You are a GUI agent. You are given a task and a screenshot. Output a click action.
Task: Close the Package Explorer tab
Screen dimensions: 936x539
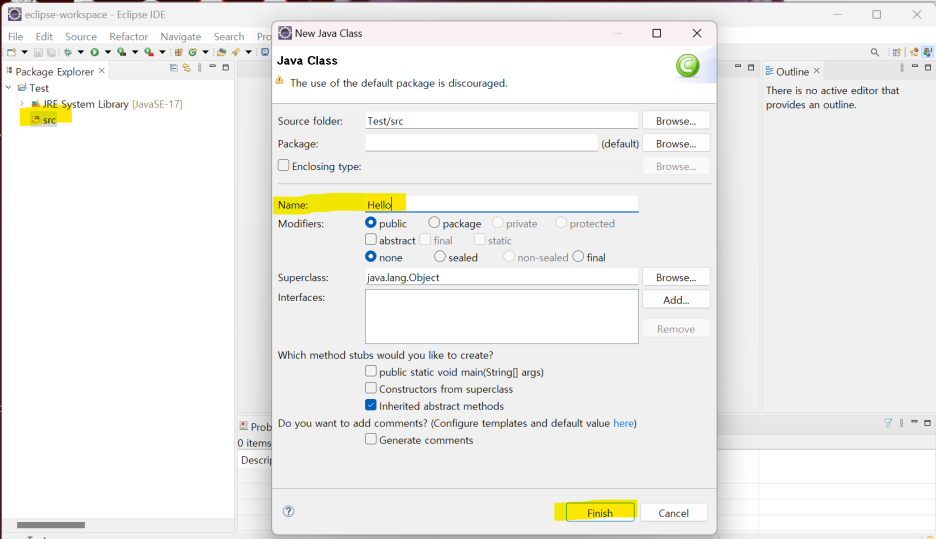[x=101, y=70]
